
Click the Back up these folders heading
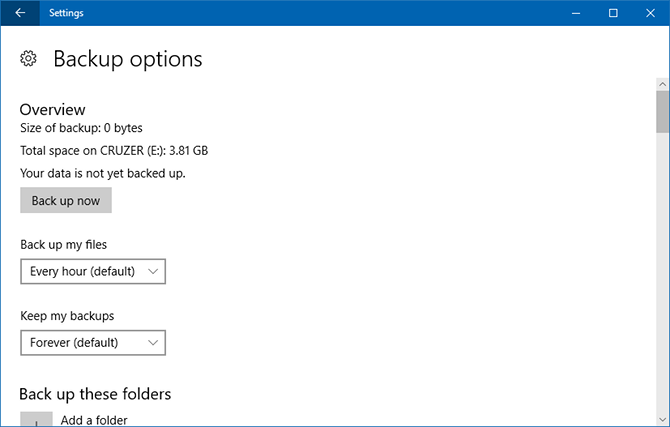95,393
